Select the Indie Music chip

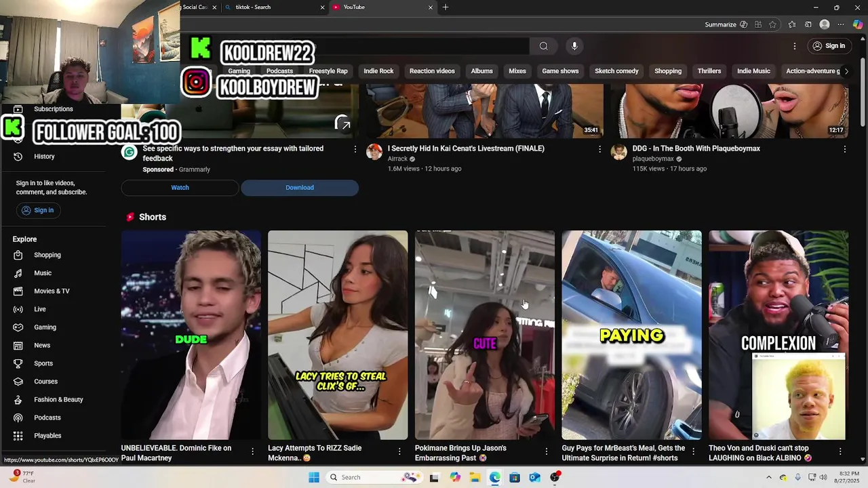pyautogui.click(x=753, y=71)
